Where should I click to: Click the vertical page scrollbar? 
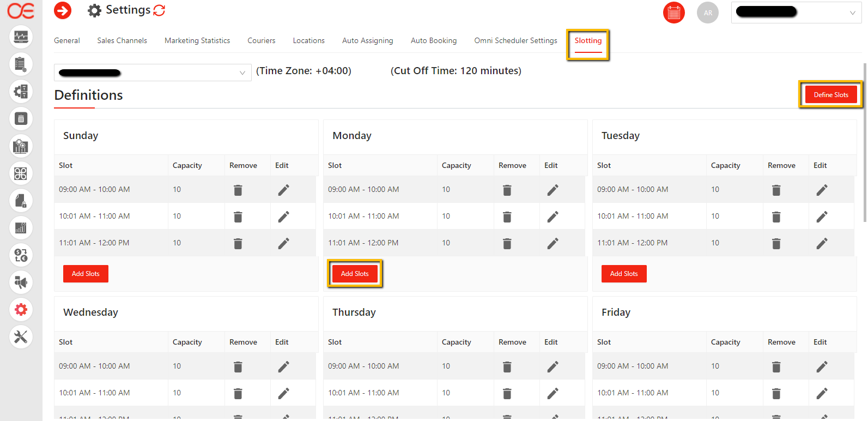pos(865,142)
